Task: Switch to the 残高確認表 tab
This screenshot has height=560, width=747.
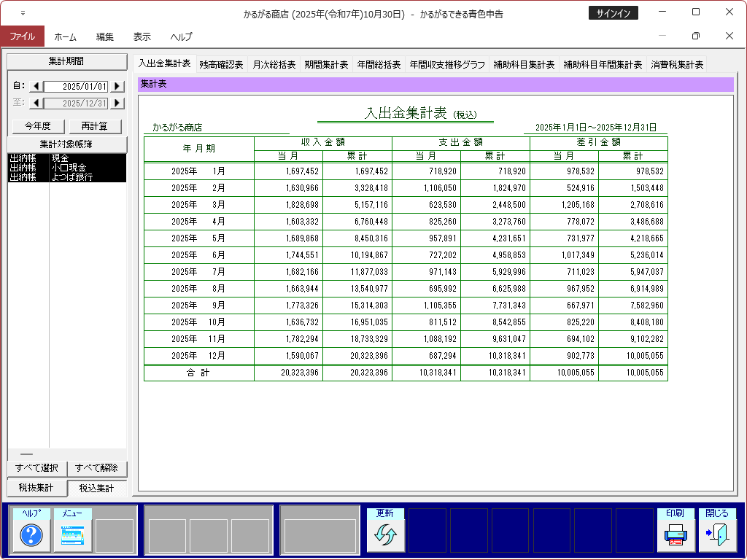Action: pyautogui.click(x=221, y=64)
